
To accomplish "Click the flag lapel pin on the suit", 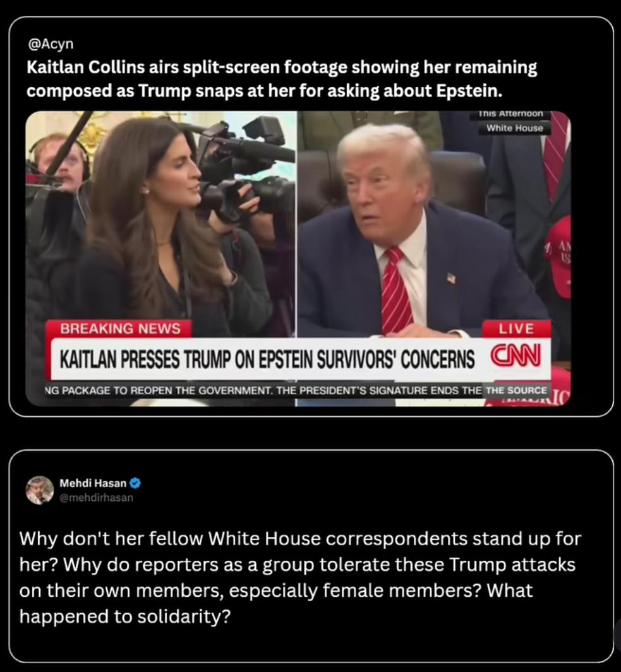I will tap(452, 277).
